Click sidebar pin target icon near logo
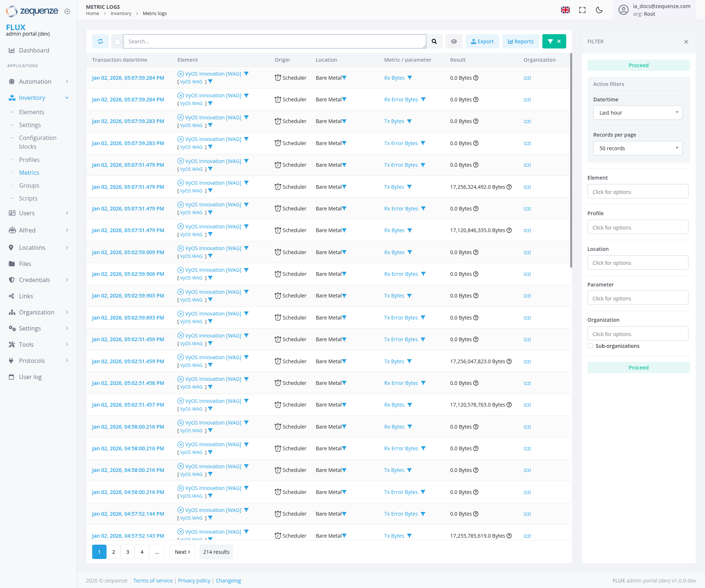This screenshot has width=705, height=588. (67, 11)
